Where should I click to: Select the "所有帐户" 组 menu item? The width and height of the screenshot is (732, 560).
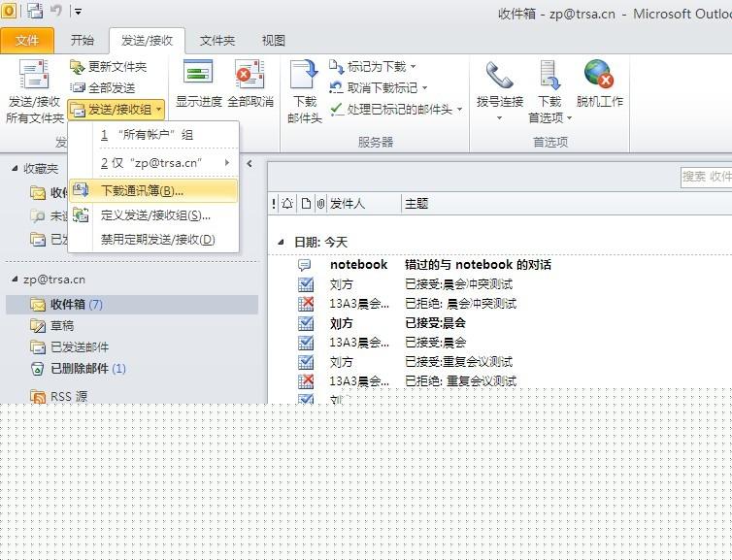pyautogui.click(x=153, y=135)
